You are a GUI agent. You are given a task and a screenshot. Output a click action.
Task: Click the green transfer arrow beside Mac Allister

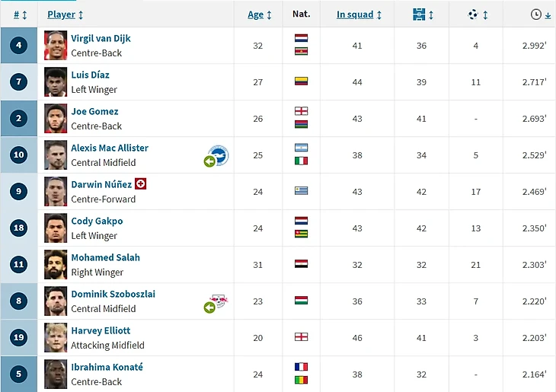(x=209, y=161)
